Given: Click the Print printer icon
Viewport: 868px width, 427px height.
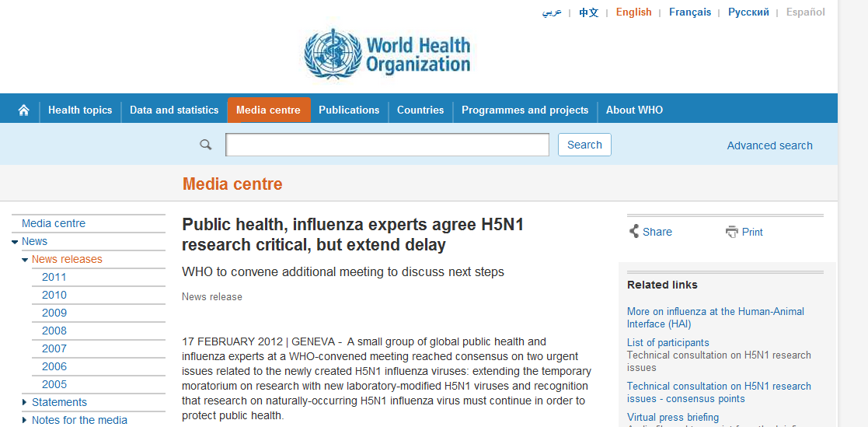Looking at the screenshot, I should (x=732, y=232).
